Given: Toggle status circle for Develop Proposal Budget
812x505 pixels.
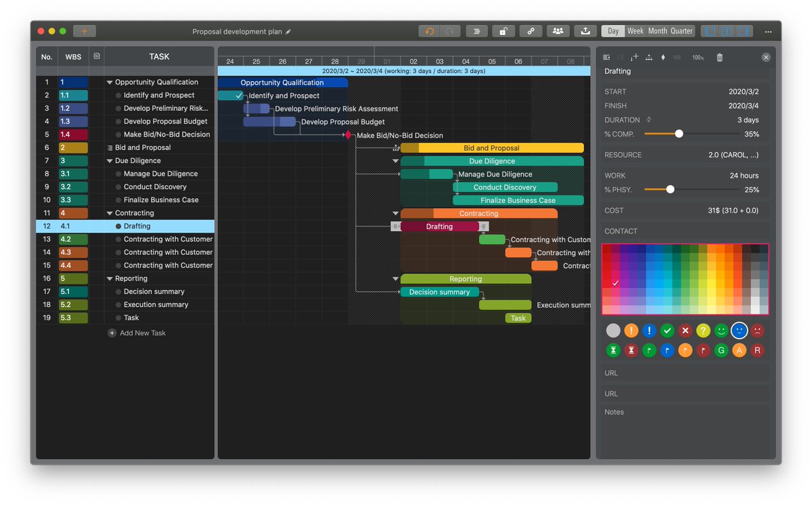Looking at the screenshot, I should point(118,122).
